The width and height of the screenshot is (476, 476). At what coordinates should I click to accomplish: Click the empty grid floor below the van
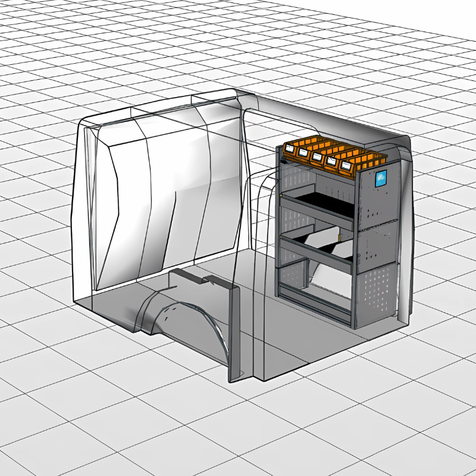click(238, 428)
